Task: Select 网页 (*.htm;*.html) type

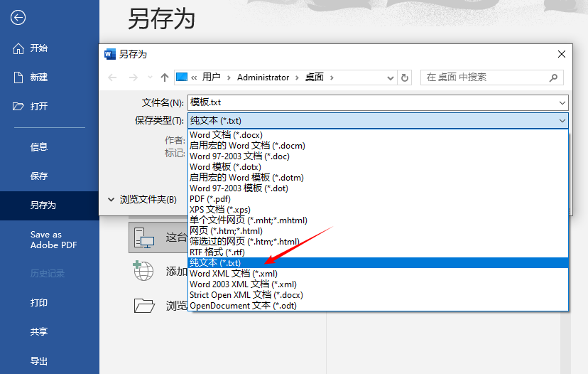Action: [x=378, y=231]
